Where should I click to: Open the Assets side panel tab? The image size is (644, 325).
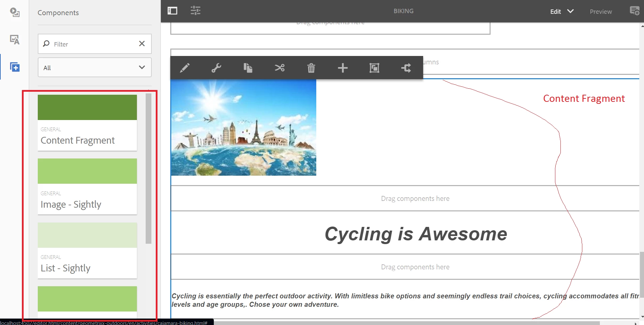pos(14,12)
